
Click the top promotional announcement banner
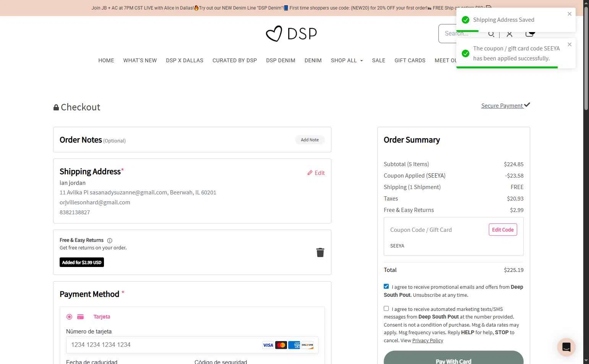coord(292,8)
